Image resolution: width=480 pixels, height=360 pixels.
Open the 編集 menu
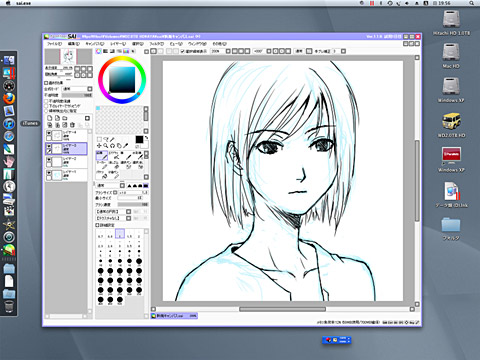coord(74,44)
